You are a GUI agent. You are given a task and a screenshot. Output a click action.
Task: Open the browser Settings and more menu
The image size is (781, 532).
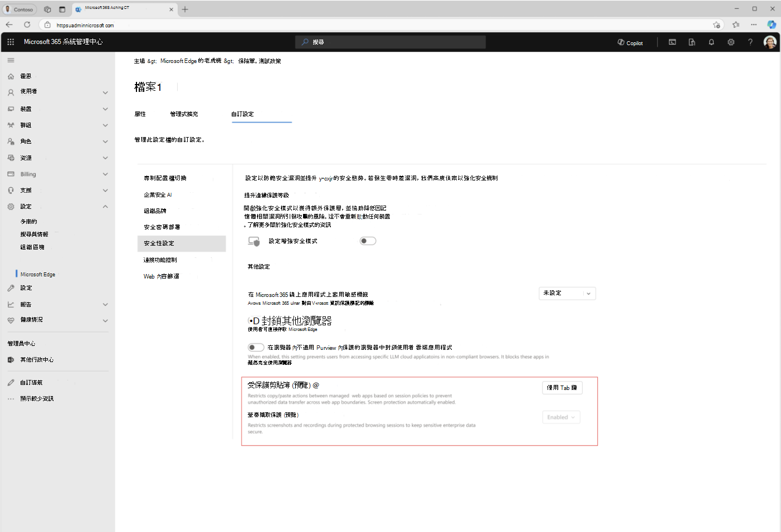coord(754,25)
